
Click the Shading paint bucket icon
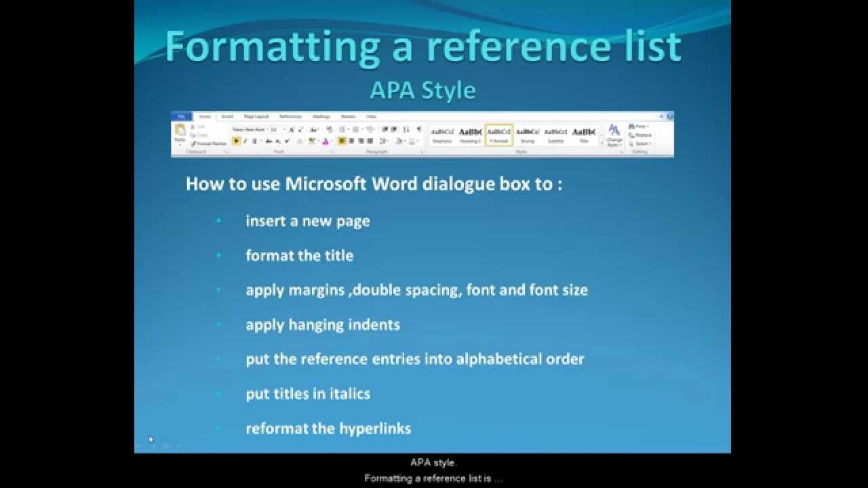coord(399,141)
